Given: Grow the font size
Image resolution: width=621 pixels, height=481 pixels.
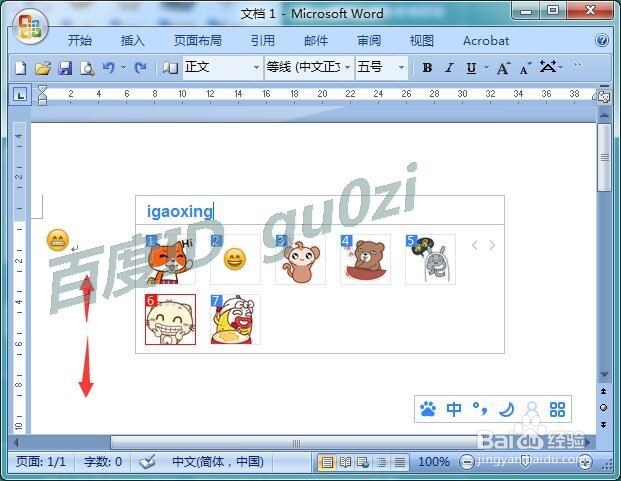Looking at the screenshot, I should point(503,68).
